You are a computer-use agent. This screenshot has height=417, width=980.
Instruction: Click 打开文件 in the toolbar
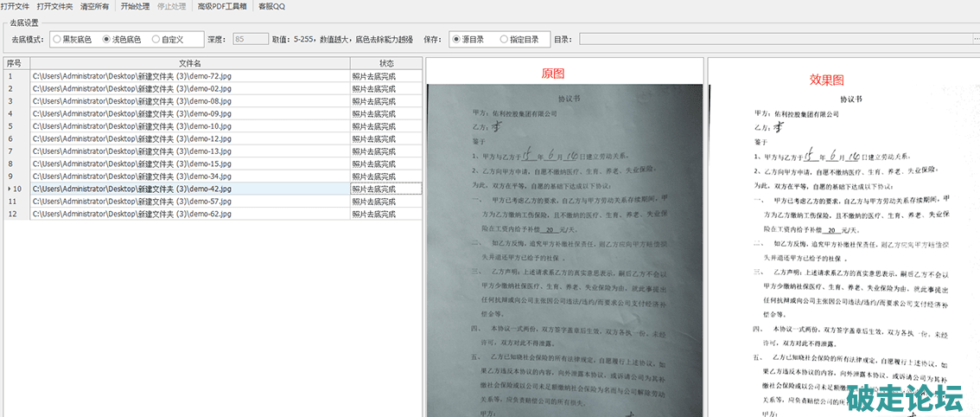15,6
